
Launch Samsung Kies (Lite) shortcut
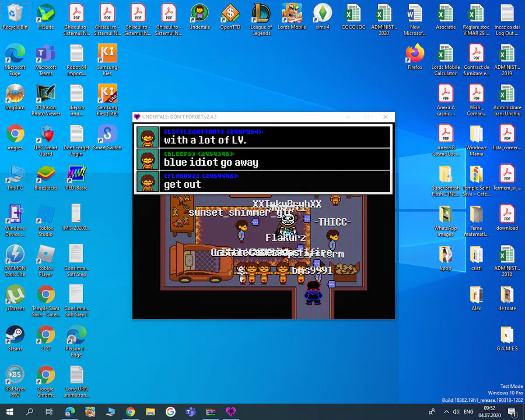[107, 100]
